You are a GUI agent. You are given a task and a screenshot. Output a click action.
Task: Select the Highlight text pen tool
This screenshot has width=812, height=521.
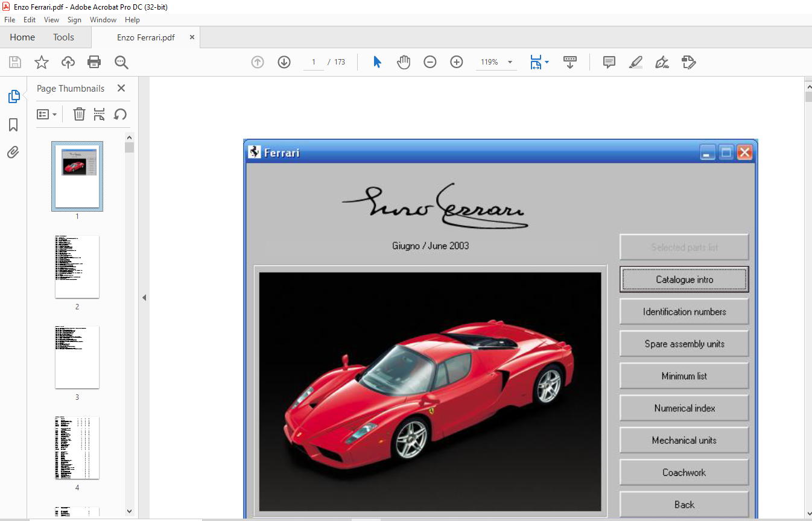635,62
